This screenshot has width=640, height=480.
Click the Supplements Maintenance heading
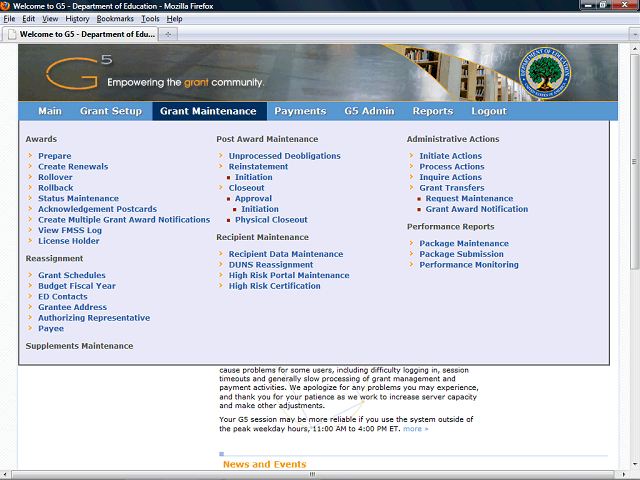click(x=79, y=346)
